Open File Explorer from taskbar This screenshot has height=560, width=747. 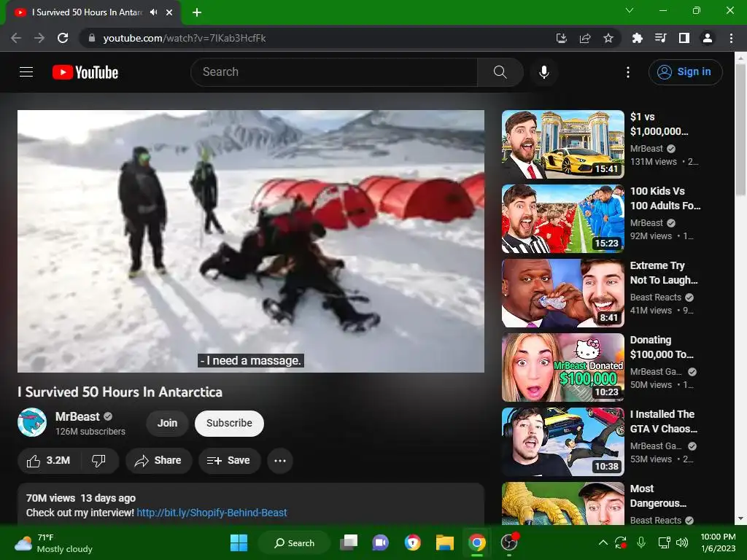click(x=444, y=542)
